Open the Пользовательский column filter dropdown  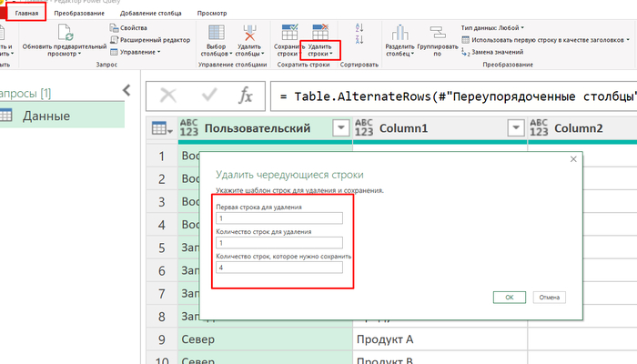[x=341, y=128]
